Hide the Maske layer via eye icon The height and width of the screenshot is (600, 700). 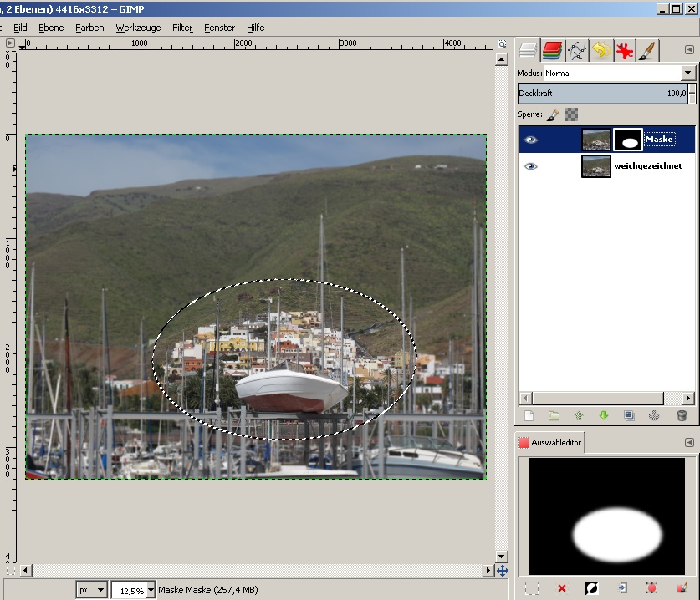click(530, 140)
